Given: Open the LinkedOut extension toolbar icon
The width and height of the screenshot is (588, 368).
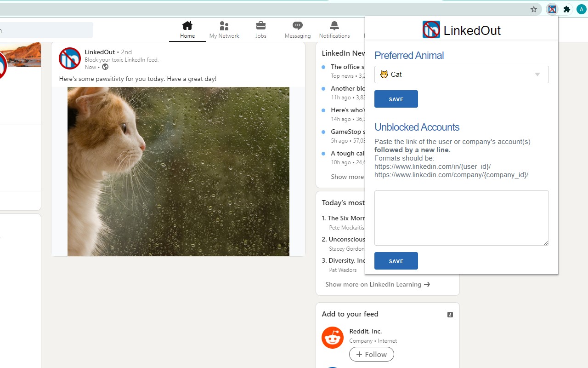Looking at the screenshot, I should pos(552,9).
